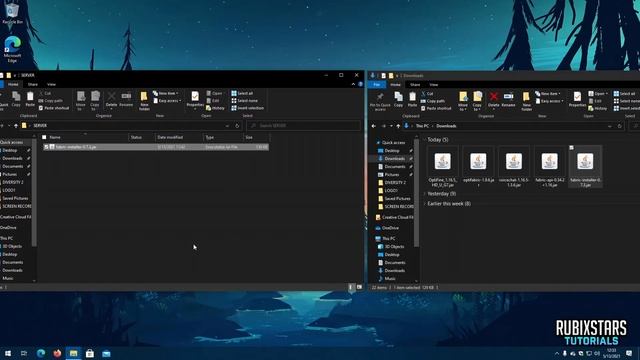Expand New item dropdown in SERVER window
The image size is (640, 360).
(166, 93)
